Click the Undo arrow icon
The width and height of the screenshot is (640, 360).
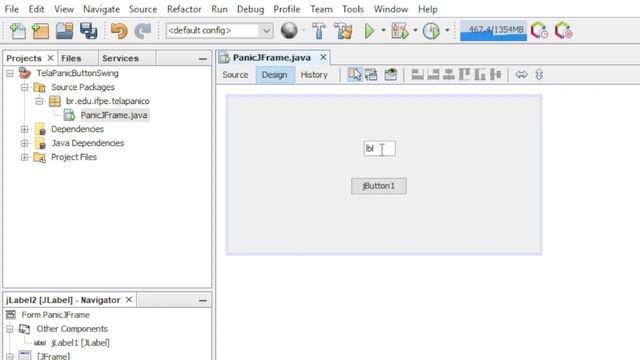[x=119, y=31]
